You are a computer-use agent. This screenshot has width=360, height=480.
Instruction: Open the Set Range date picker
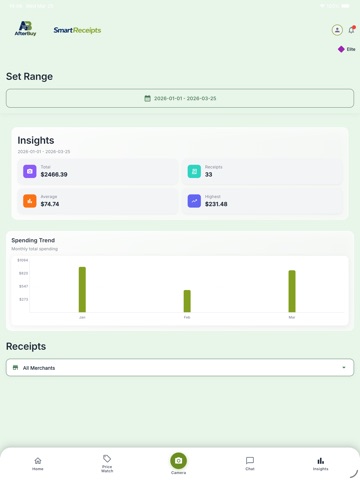[x=180, y=98]
